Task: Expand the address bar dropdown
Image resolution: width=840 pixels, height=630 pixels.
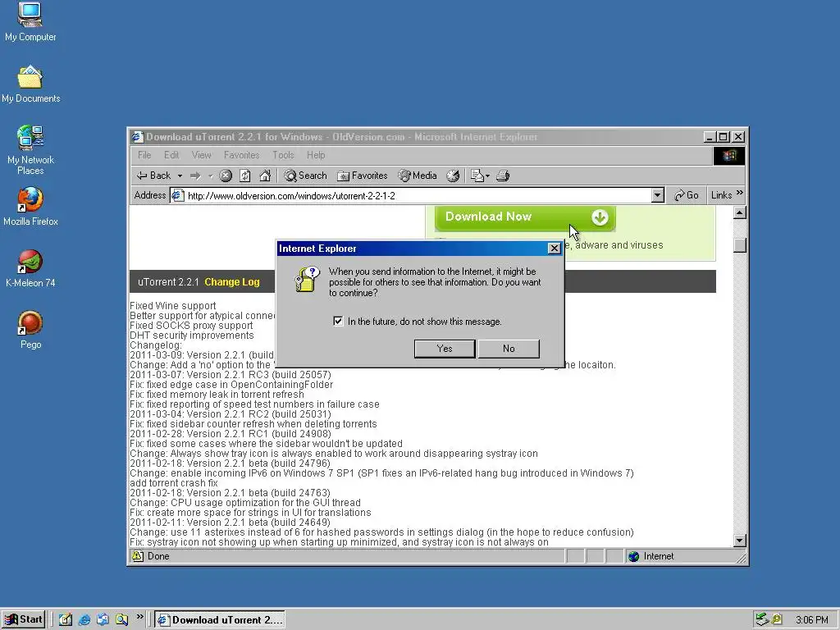Action: pyautogui.click(x=658, y=195)
